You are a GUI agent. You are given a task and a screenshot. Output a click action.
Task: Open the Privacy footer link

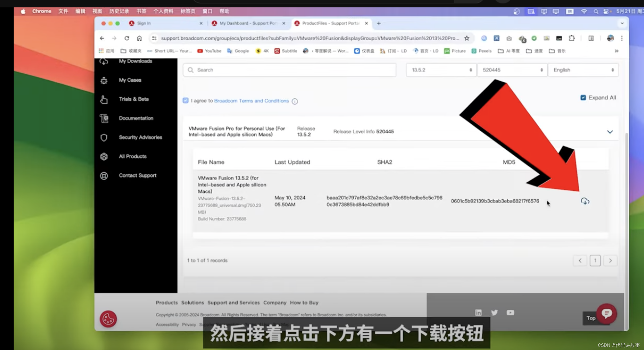click(189, 325)
